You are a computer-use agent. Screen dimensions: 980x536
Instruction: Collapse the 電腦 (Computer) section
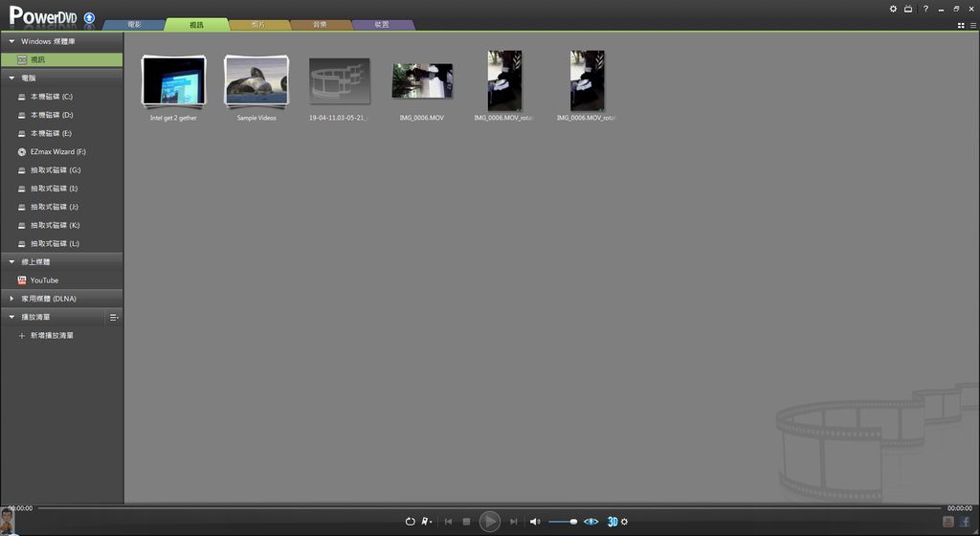click(11, 78)
